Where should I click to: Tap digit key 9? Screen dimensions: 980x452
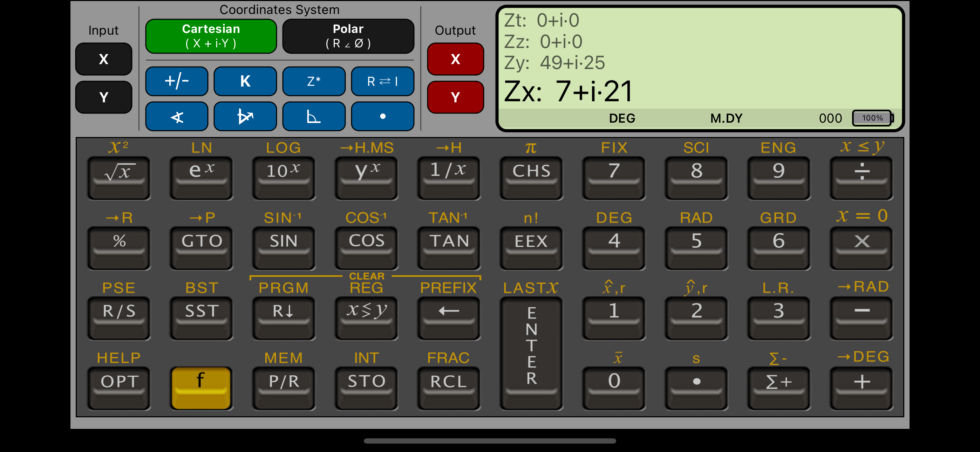pyautogui.click(x=779, y=178)
